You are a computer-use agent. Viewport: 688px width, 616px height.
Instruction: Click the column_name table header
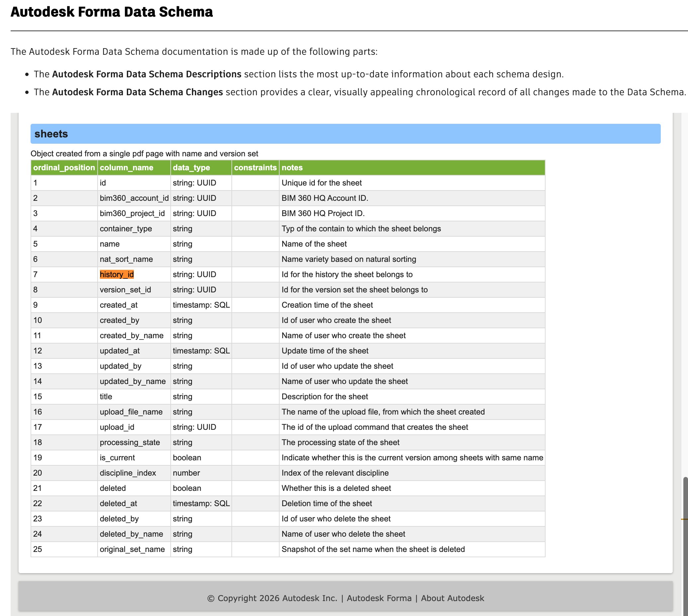(x=134, y=168)
